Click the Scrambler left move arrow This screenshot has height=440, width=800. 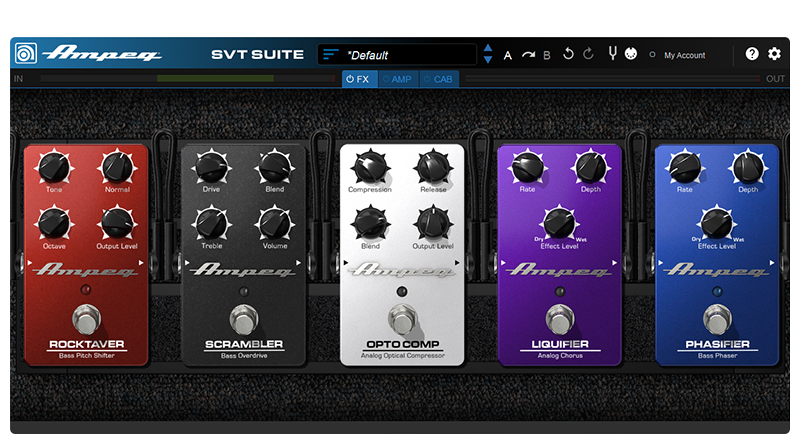(x=187, y=263)
